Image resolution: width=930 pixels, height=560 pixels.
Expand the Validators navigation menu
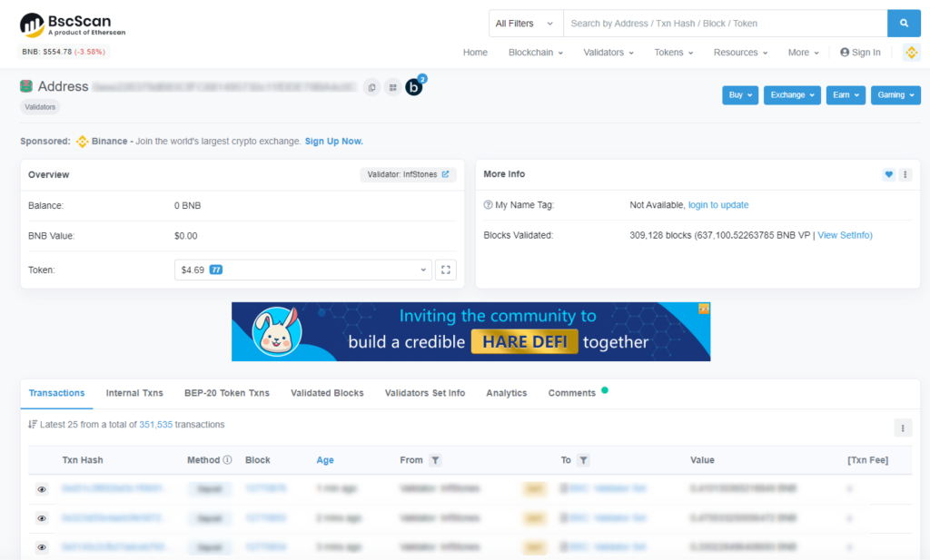point(608,52)
